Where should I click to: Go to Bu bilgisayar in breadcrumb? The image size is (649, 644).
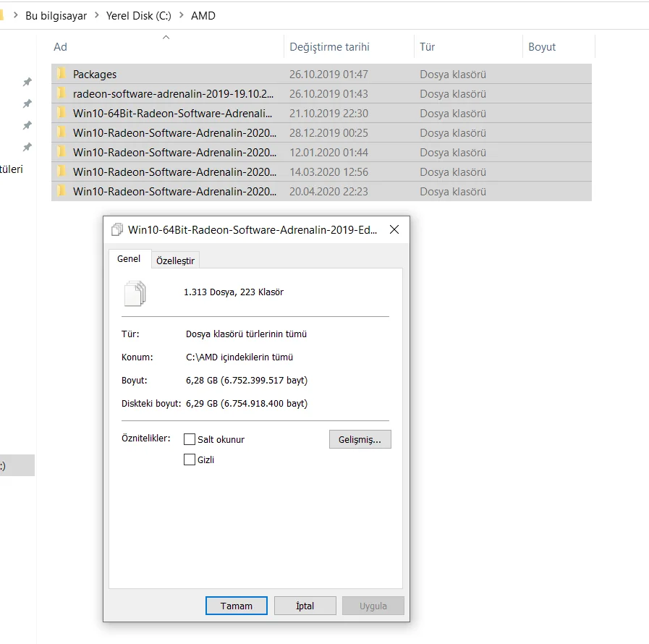[56, 16]
